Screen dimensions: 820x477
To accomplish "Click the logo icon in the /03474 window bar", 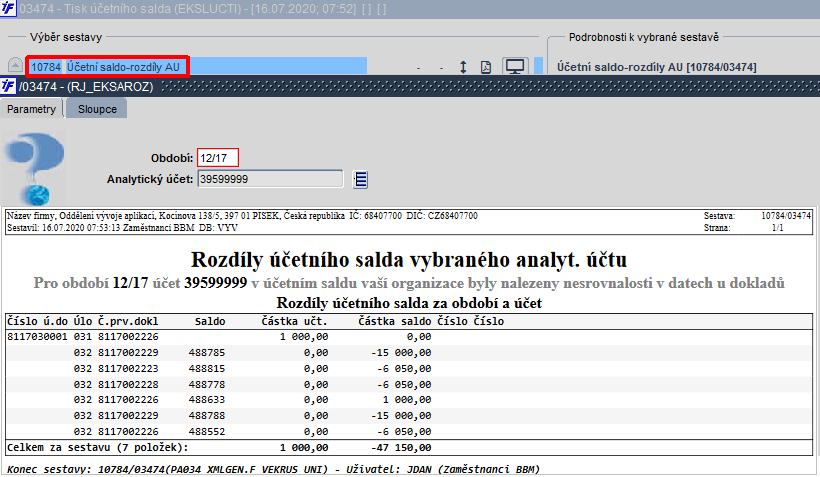I will click(x=8, y=86).
